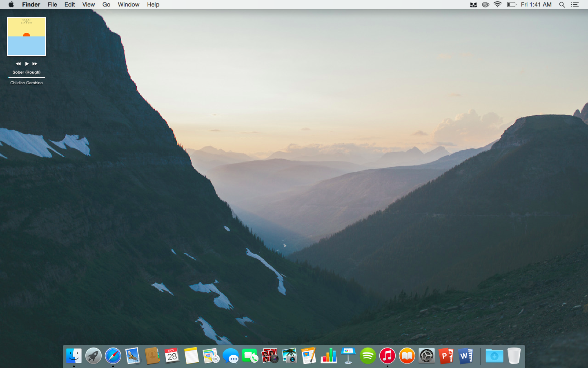Open the Finder menu
588x368 pixels.
tap(31, 4)
